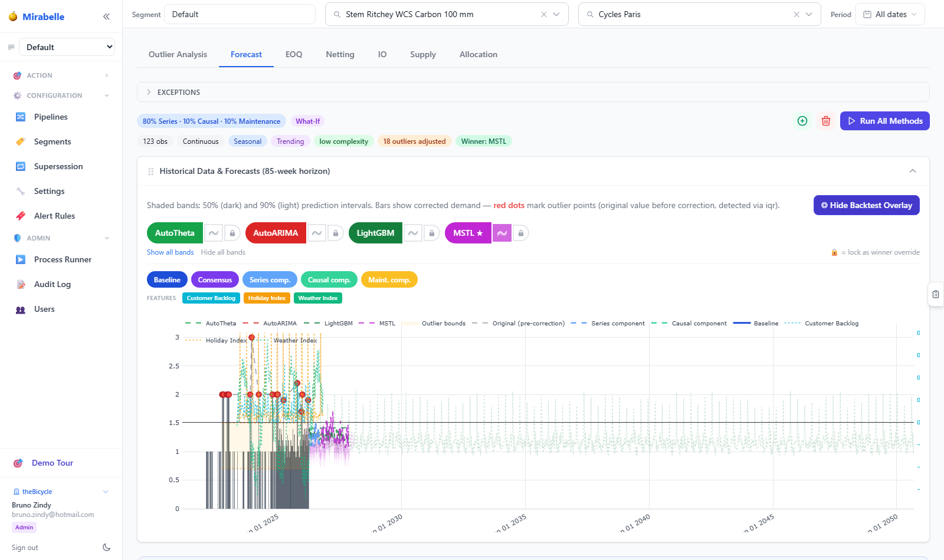Click the Sign out link
Viewport: 944px width, 560px height.
(x=25, y=548)
